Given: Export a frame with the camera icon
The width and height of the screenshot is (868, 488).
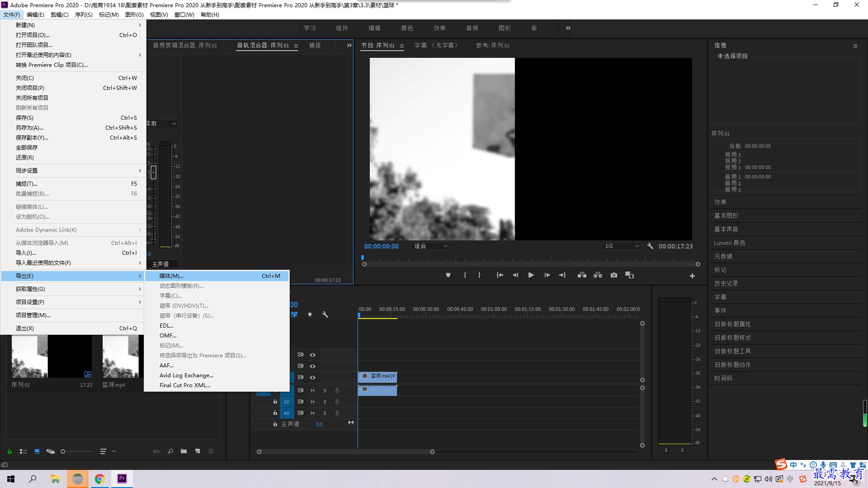Looking at the screenshot, I should click(614, 275).
